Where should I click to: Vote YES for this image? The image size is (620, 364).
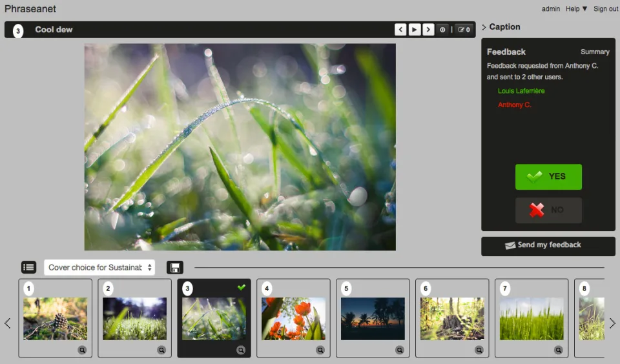click(x=548, y=177)
